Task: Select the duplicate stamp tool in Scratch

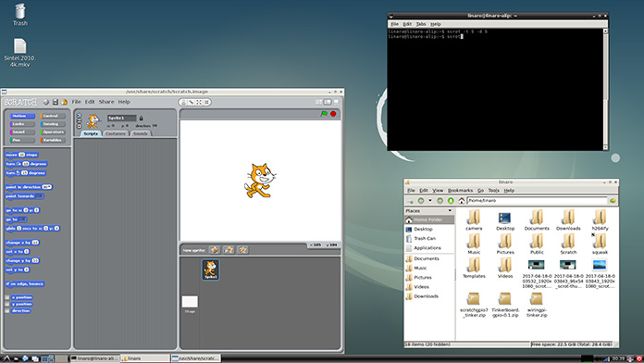Action: point(183,102)
